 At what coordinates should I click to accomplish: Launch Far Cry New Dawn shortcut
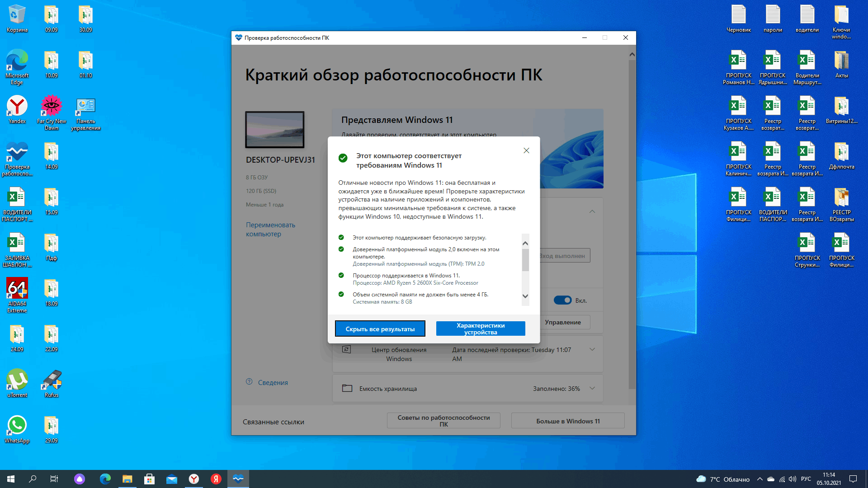click(x=52, y=113)
